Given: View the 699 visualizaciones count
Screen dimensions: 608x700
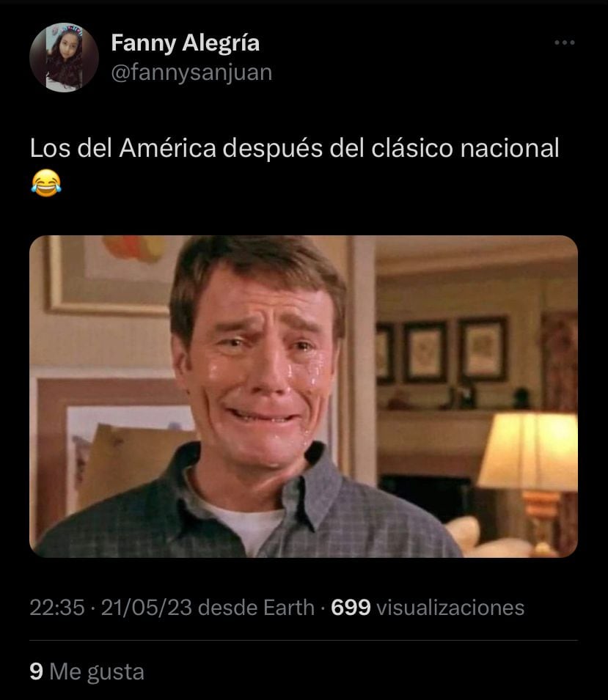Looking at the screenshot, I should pos(428,608).
